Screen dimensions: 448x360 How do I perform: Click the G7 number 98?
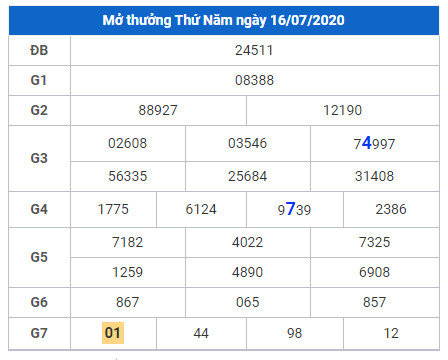(x=294, y=333)
